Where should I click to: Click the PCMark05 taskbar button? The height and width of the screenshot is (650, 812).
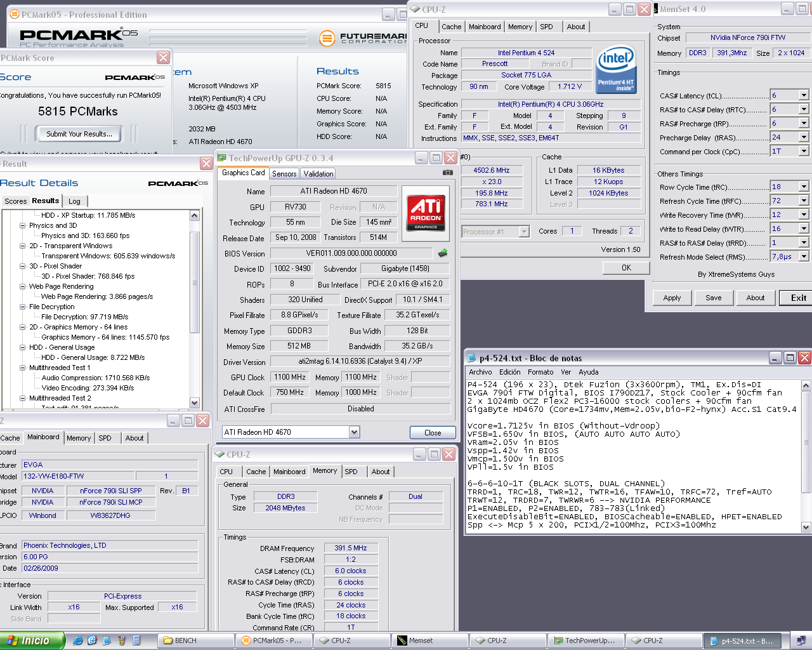pos(273,640)
